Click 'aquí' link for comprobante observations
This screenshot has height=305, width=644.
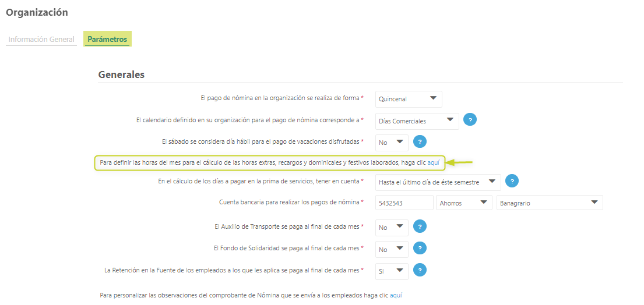[396, 295]
